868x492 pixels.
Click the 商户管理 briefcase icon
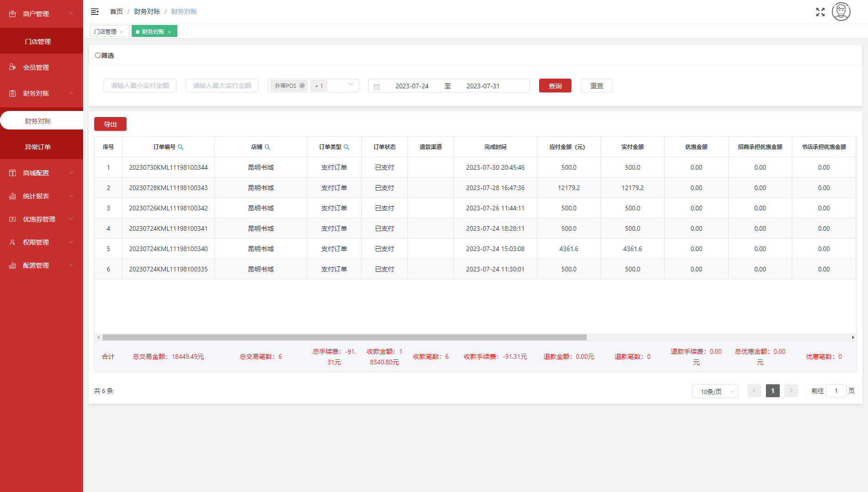click(x=12, y=14)
